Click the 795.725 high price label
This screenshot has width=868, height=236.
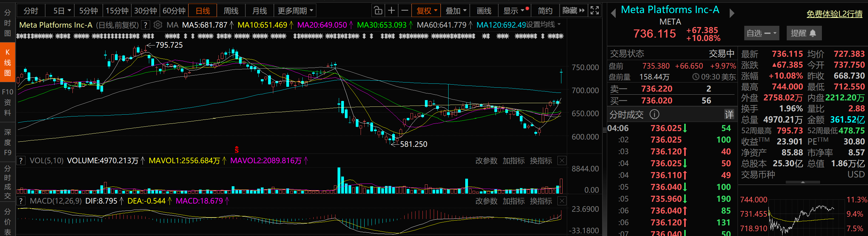point(169,45)
